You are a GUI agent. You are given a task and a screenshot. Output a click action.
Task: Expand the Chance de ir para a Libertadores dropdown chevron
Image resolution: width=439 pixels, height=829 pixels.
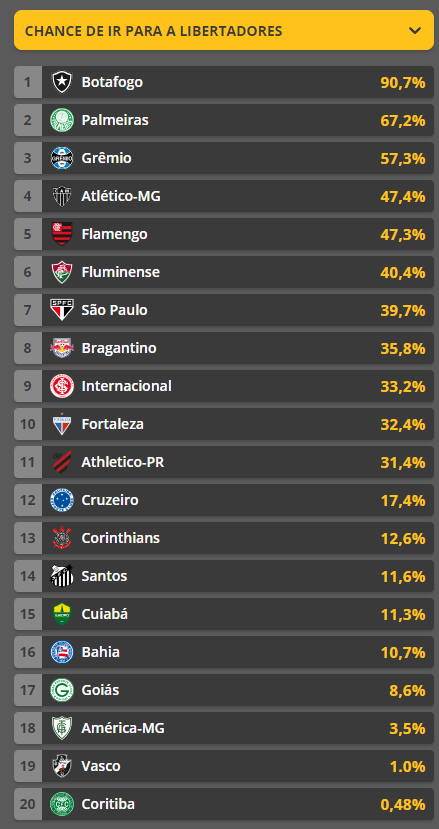(415, 31)
